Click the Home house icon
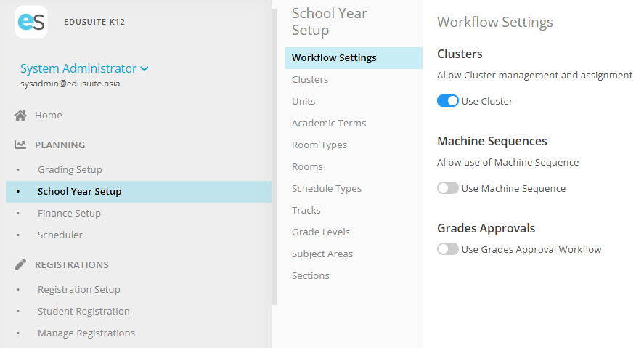The height and width of the screenshot is (348, 644). pyautogui.click(x=20, y=116)
